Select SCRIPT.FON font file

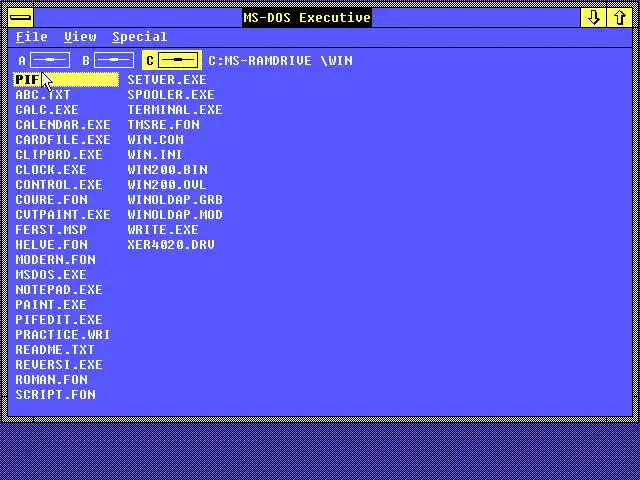(x=56, y=395)
